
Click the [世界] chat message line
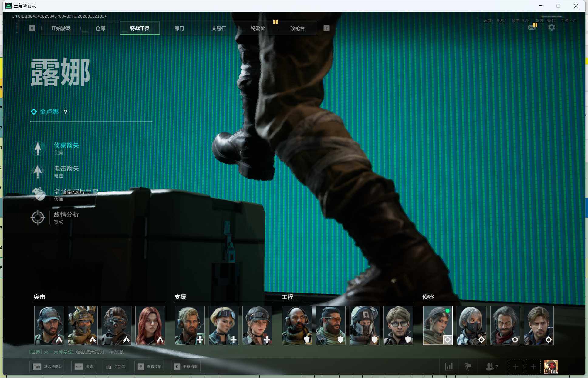76,352
